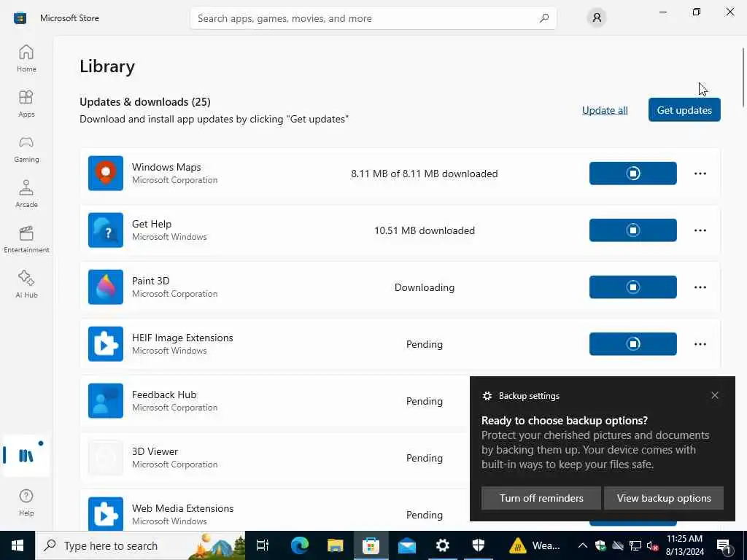747x560 pixels.
Task: Click the Get updates button
Action: [684, 110]
